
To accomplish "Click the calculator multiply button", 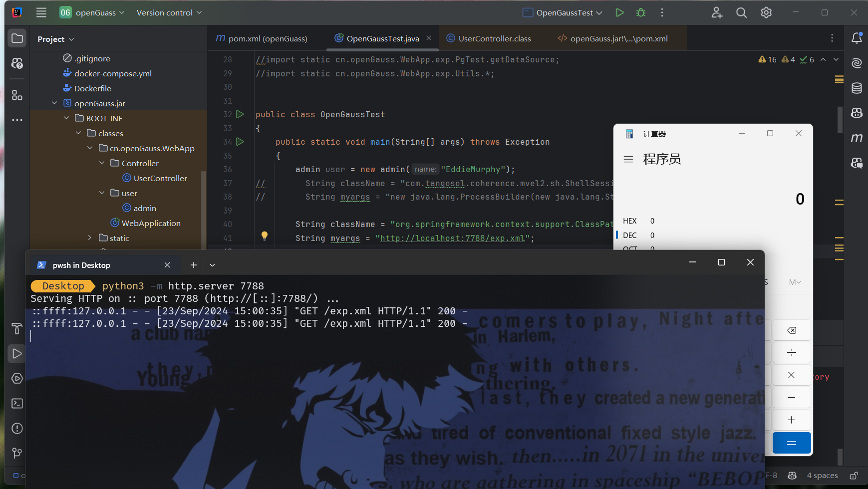I will (x=792, y=375).
